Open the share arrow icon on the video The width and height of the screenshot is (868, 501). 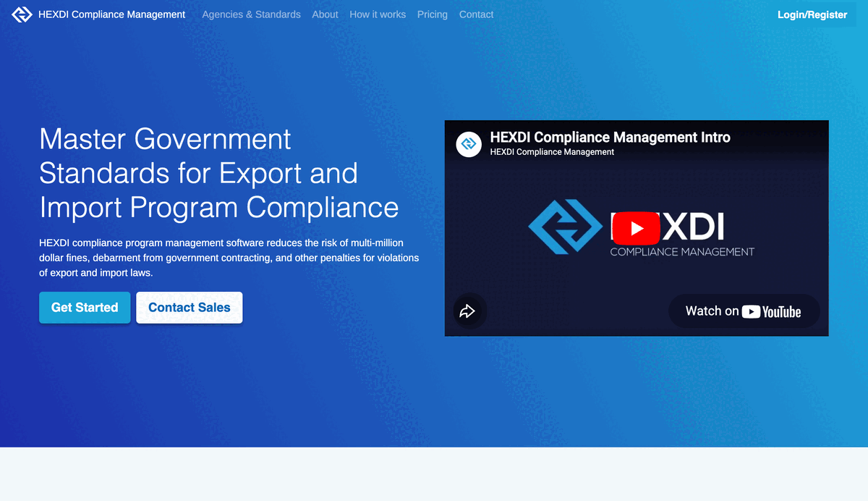469,311
